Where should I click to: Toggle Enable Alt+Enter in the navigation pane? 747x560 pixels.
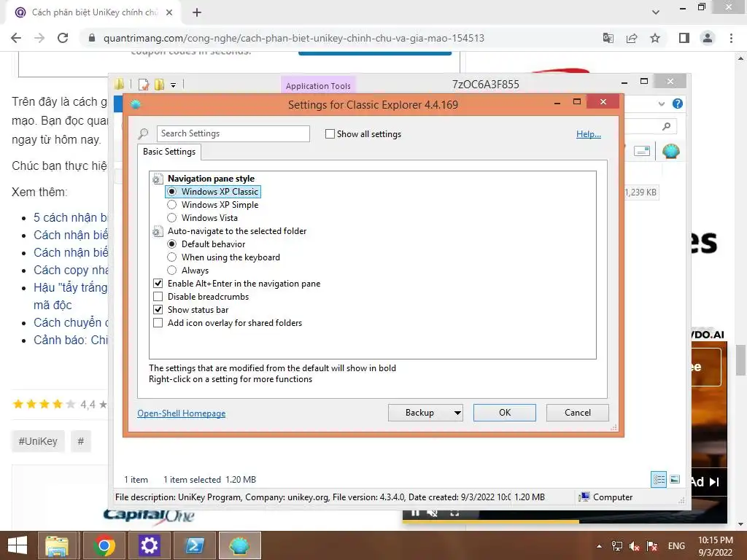(158, 284)
